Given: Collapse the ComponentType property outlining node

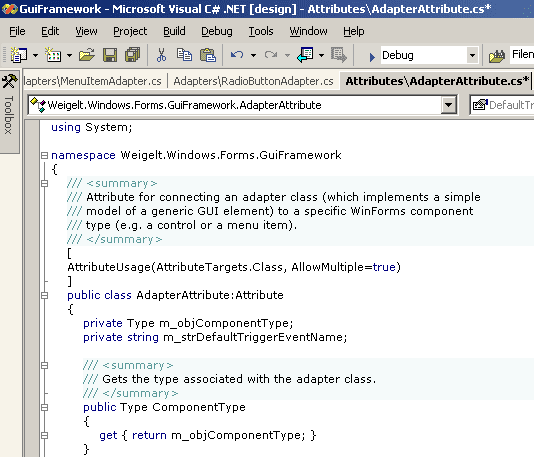Looking at the screenshot, I should point(44,407).
